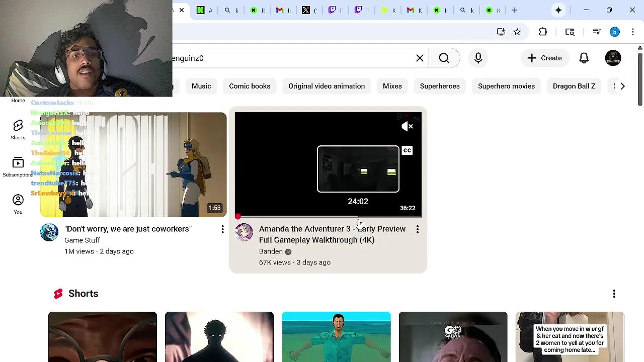
Task: Click the install app icon in address bar
Action: tap(501, 32)
